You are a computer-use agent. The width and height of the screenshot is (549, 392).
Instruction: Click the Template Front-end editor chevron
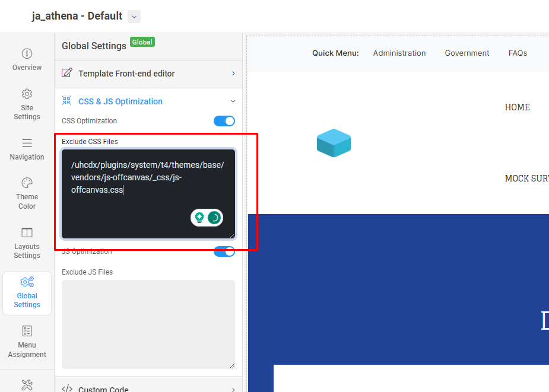233,74
